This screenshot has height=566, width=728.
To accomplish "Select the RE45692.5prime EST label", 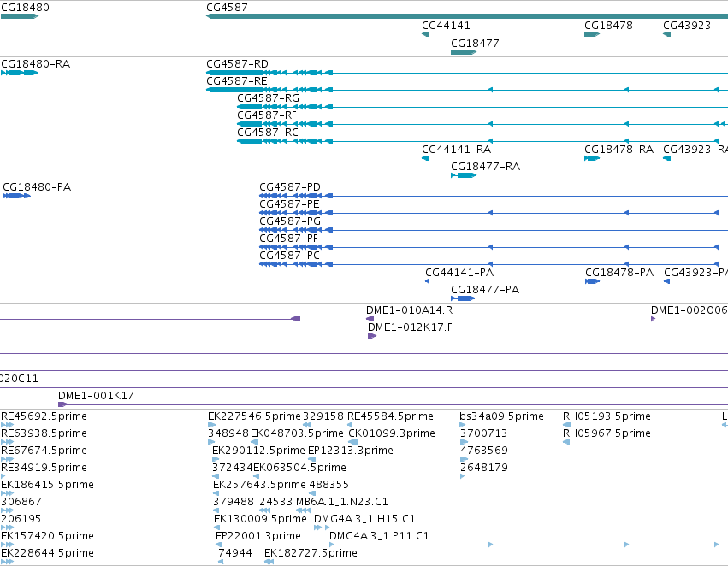I will pyautogui.click(x=44, y=416).
